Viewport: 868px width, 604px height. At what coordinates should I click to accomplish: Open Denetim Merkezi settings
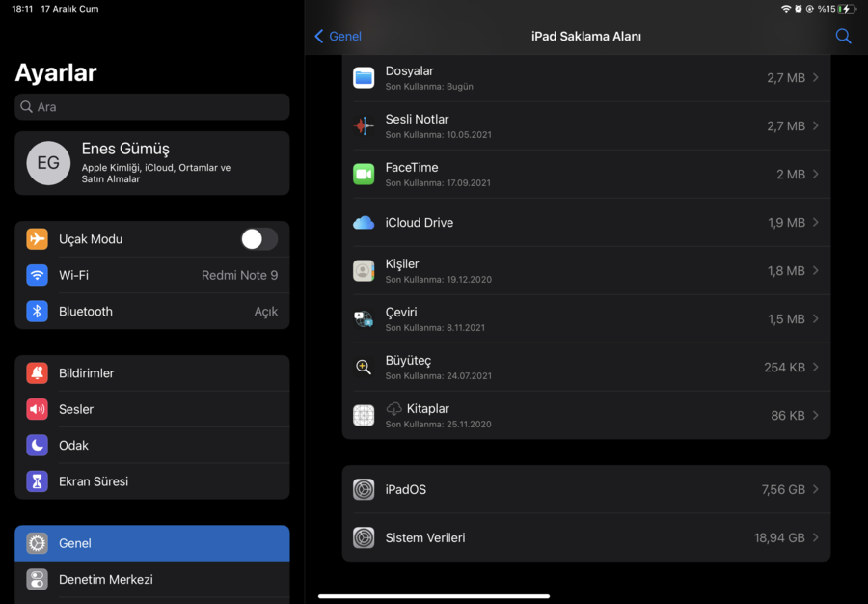coord(152,579)
